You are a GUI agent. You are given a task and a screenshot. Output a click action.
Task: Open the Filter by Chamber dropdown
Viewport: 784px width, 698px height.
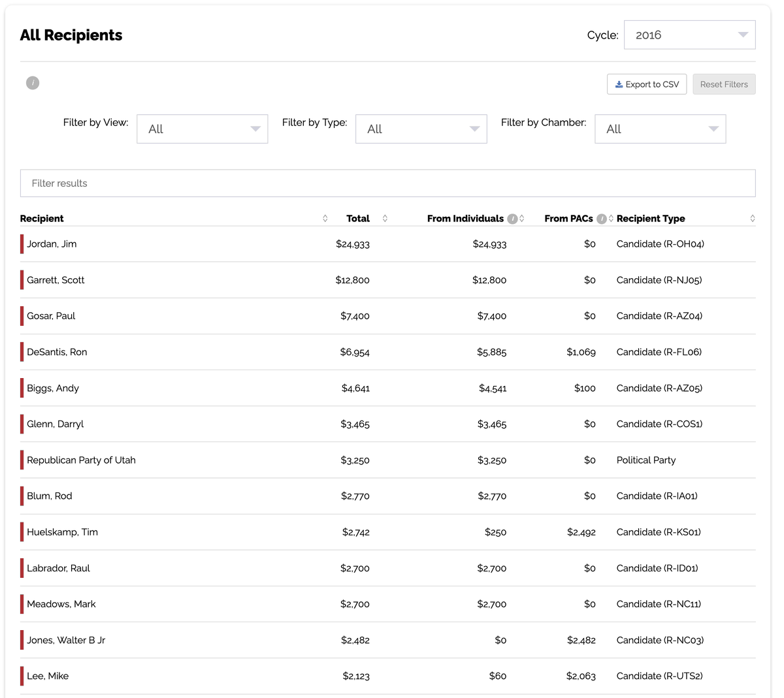pos(661,129)
